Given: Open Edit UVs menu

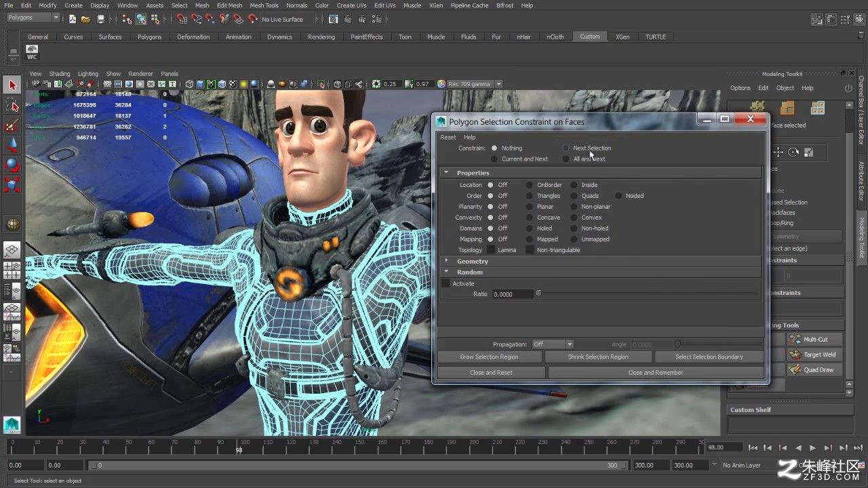Looking at the screenshot, I should pos(384,5).
